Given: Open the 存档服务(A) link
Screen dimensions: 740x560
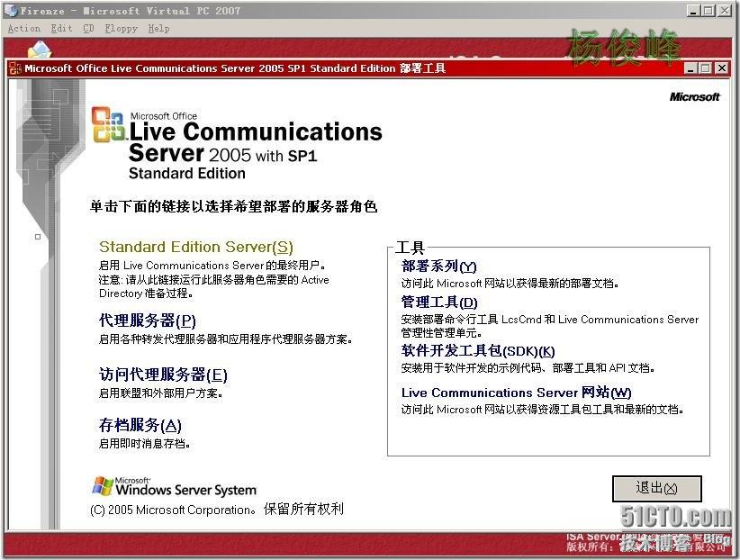Looking at the screenshot, I should point(140,425).
